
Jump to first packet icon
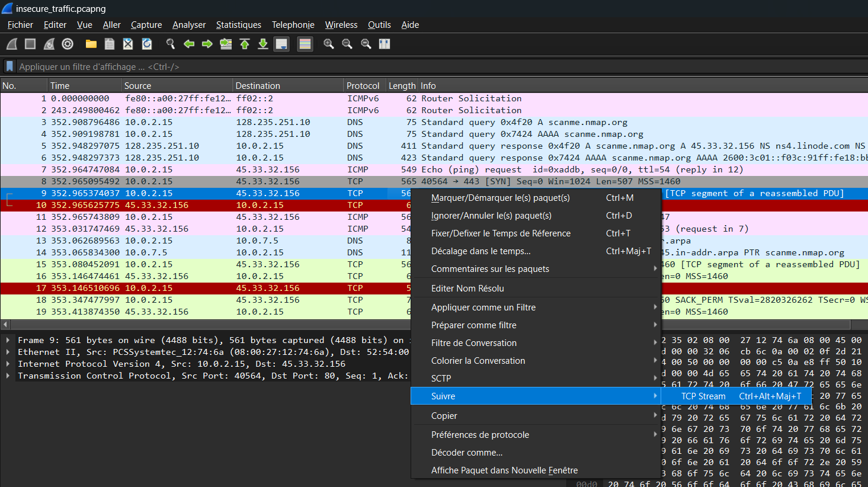coord(245,44)
